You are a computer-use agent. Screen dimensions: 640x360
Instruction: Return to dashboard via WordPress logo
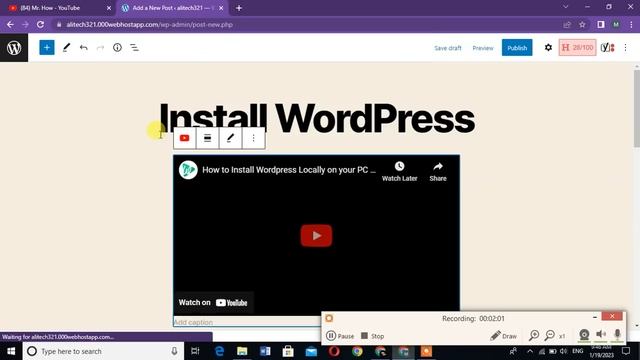click(x=14, y=48)
